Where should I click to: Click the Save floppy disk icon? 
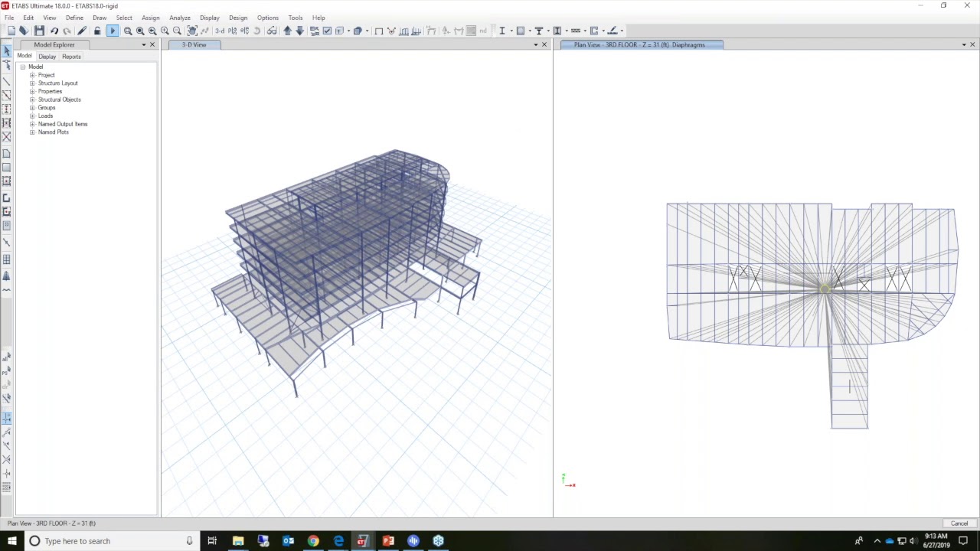pos(39,31)
